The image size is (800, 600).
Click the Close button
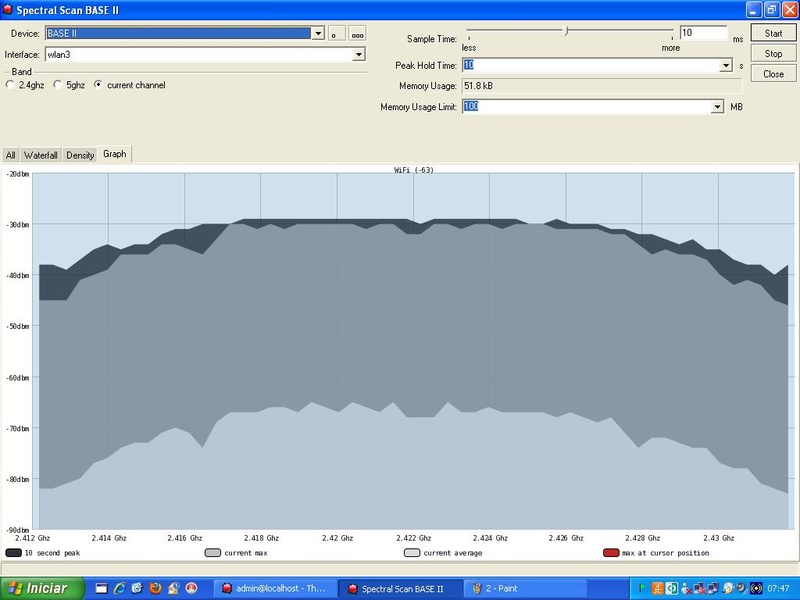pos(773,74)
